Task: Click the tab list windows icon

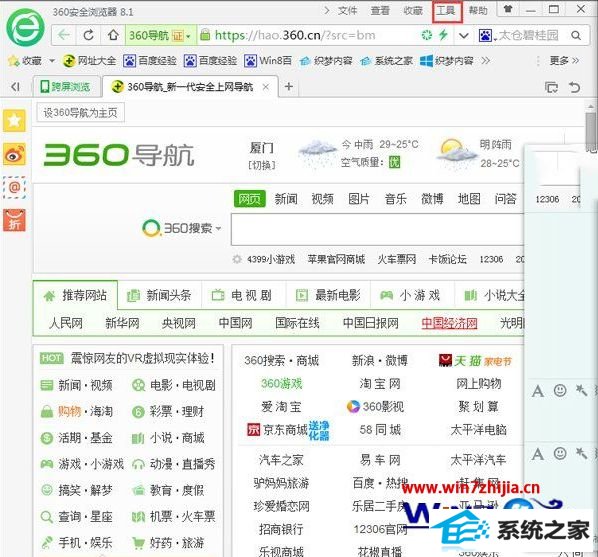Action: (x=551, y=87)
